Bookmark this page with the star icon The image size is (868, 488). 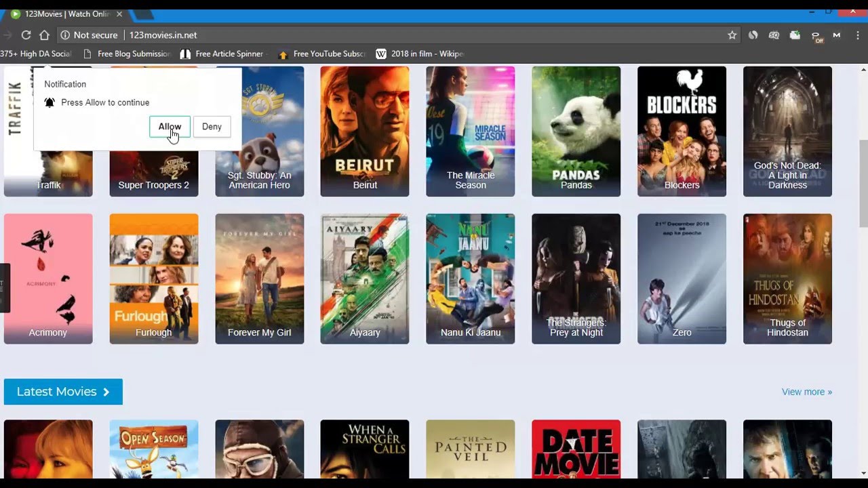click(x=732, y=35)
